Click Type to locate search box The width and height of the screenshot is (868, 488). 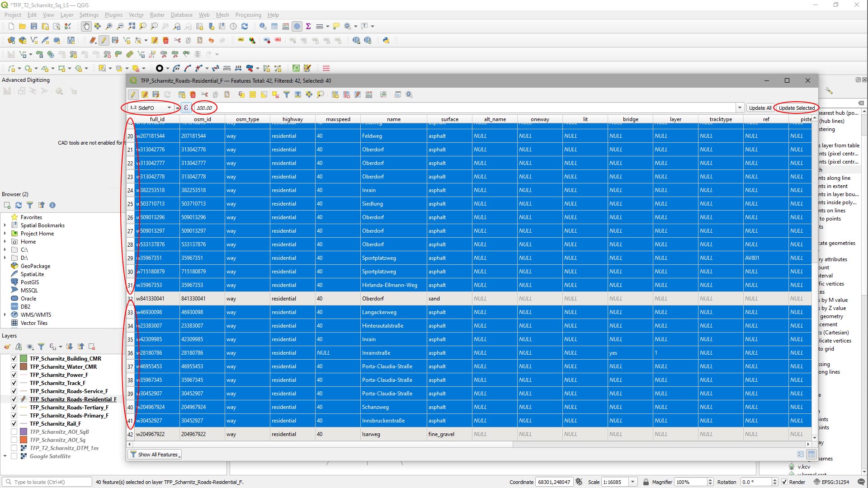[47, 482]
